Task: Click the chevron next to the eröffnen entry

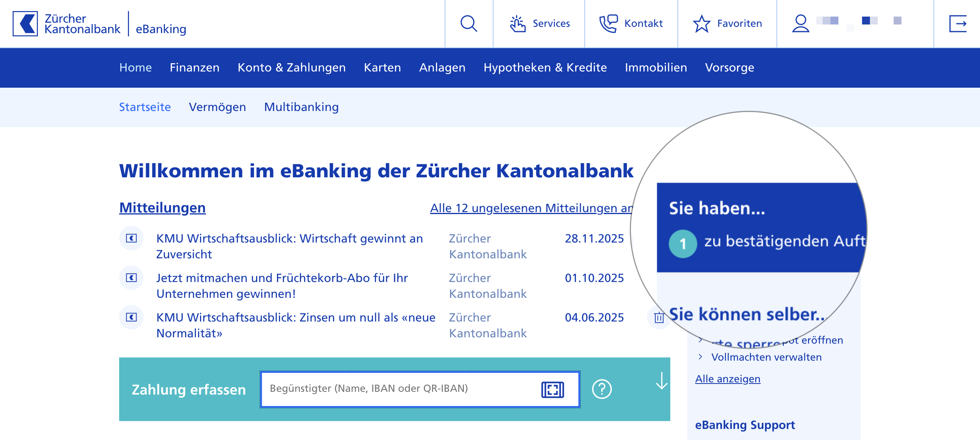Action: pos(701,339)
